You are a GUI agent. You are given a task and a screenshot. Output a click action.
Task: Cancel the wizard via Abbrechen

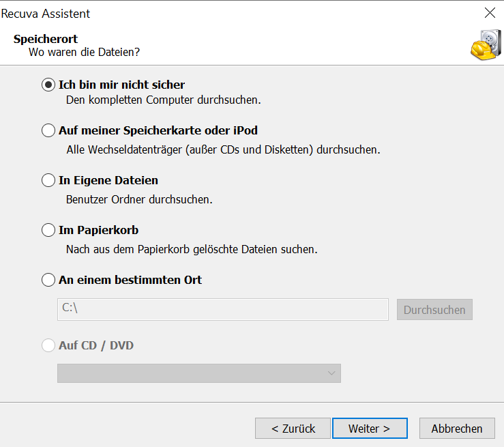pyautogui.click(x=456, y=429)
